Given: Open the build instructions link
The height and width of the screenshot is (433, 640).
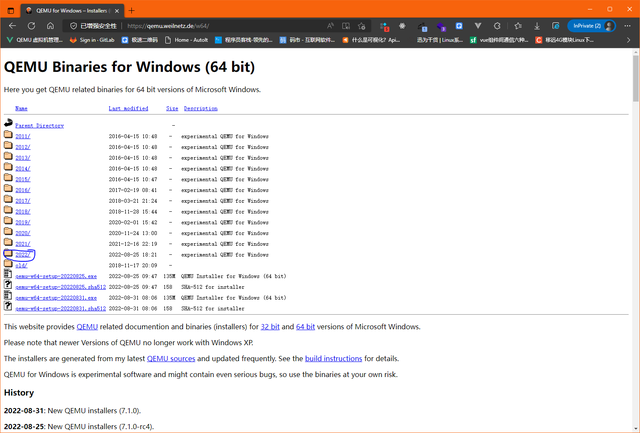Looking at the screenshot, I should [x=333, y=359].
